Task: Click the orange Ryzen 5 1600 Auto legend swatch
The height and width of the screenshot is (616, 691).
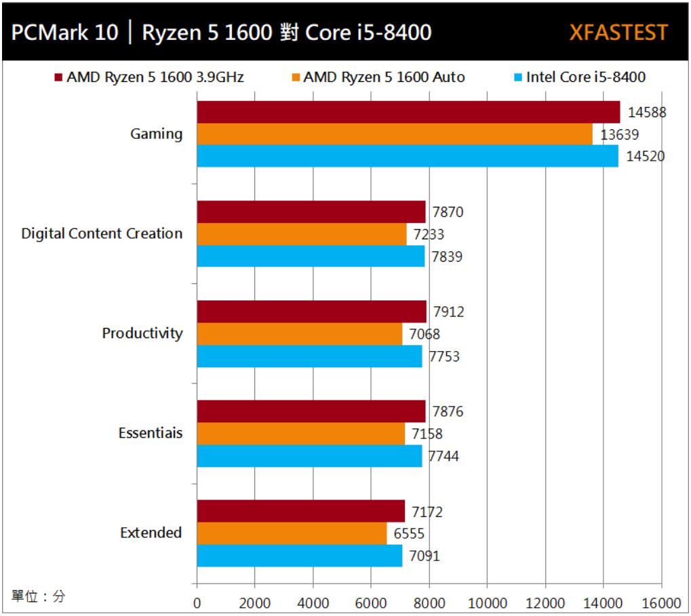Action: click(x=296, y=77)
